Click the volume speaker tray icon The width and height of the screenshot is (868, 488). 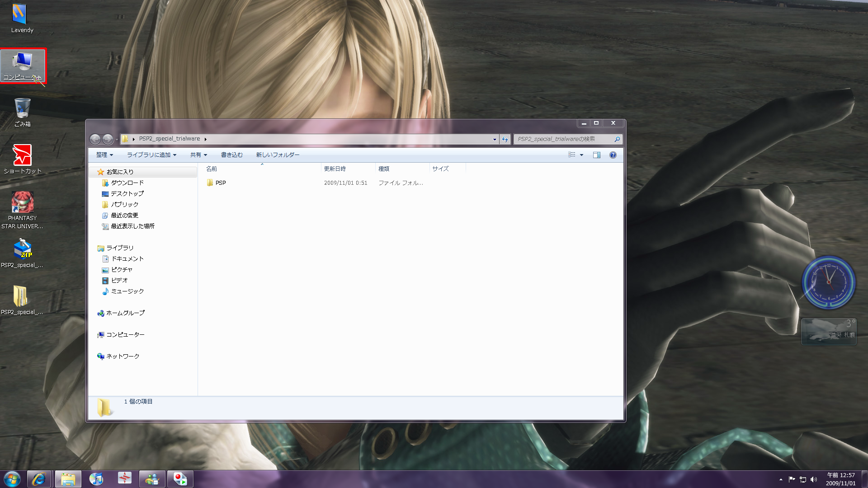814,479
